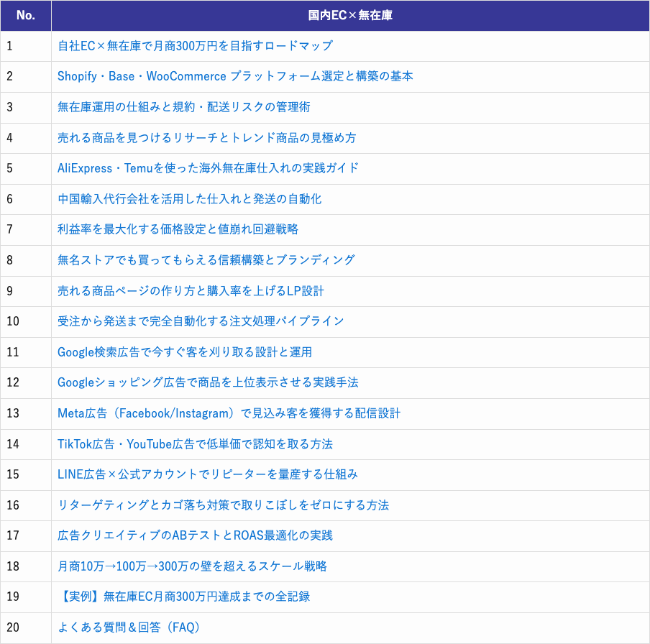Screen dimensions: 650x644
Task: Open the Google検索広告 design and operation article
Action: (x=188, y=352)
